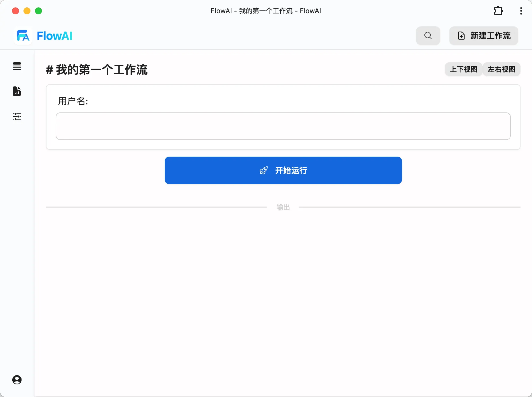This screenshot has height=397, width=532.
Task: Open the report document sidebar icon
Action: [x=17, y=91]
